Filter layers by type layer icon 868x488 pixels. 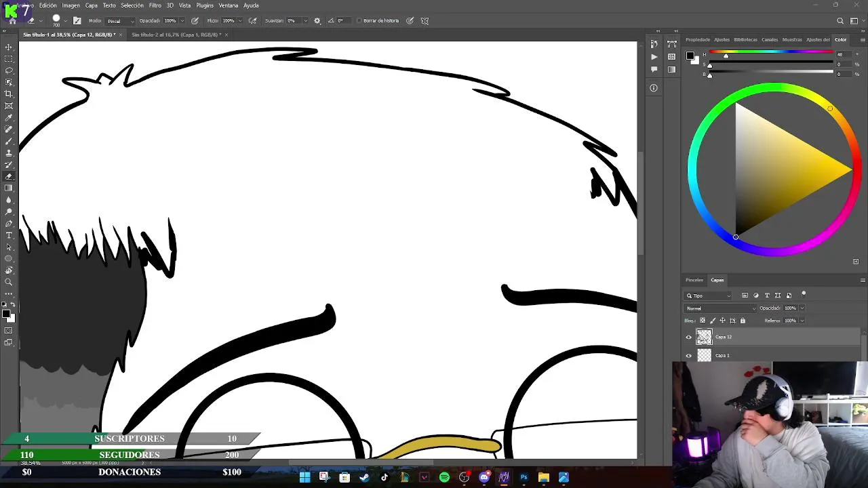767,296
